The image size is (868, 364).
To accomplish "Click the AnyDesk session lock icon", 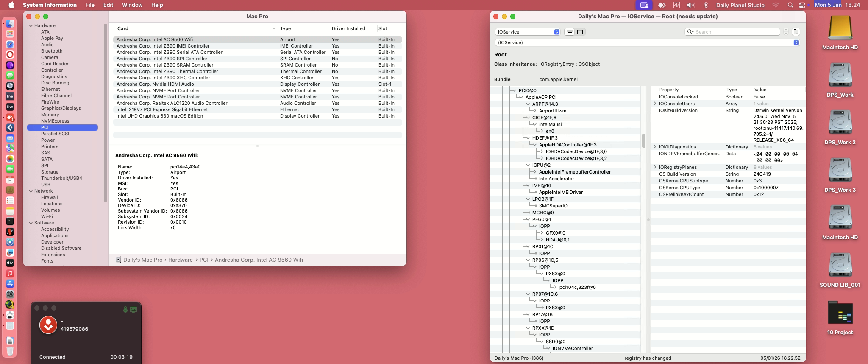I will pyautogui.click(x=125, y=310).
